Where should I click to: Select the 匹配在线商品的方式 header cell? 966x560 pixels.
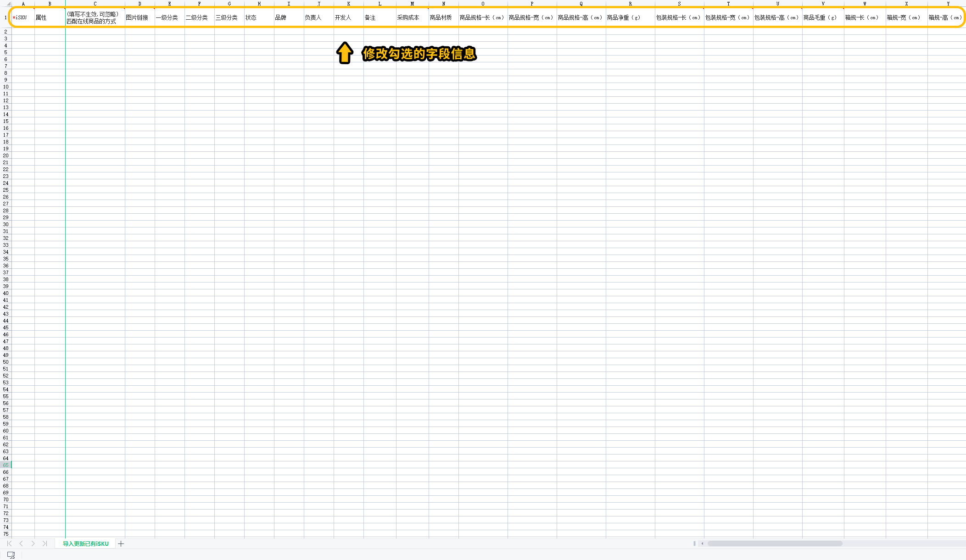click(x=95, y=17)
